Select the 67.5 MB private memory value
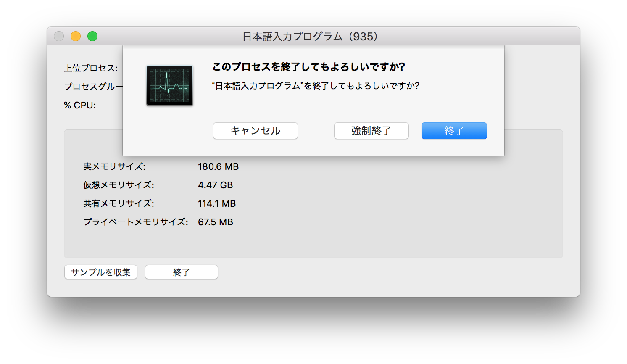 click(215, 222)
